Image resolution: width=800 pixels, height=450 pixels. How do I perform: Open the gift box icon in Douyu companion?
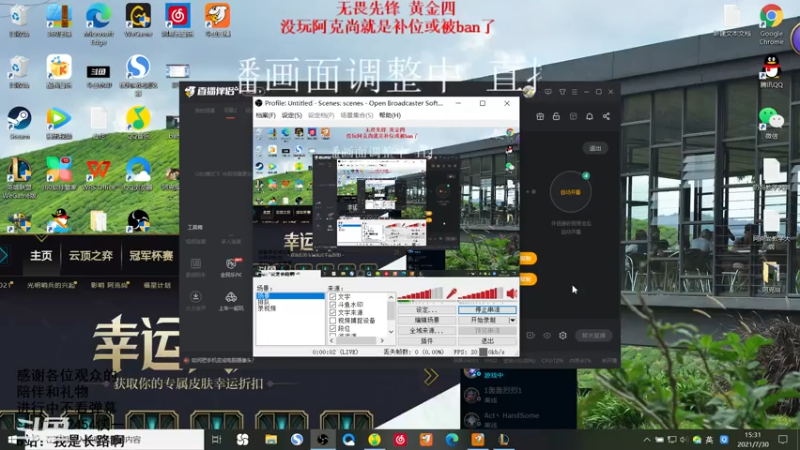click(540, 116)
